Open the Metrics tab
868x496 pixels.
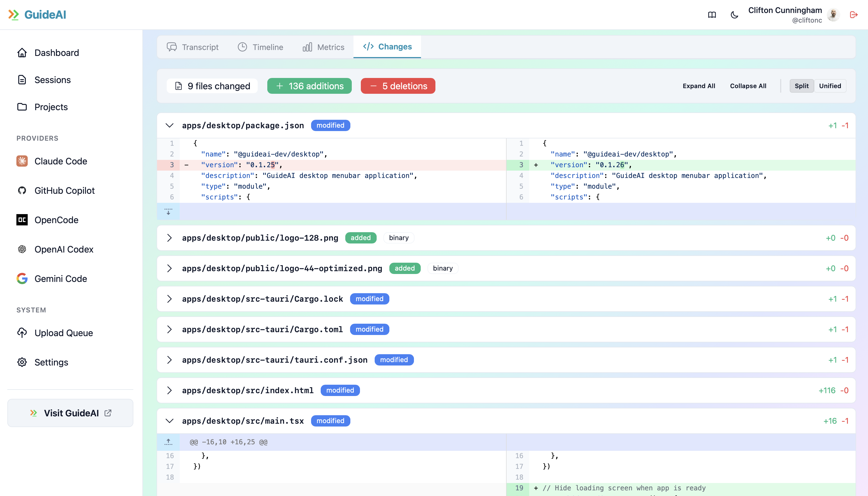pos(323,47)
